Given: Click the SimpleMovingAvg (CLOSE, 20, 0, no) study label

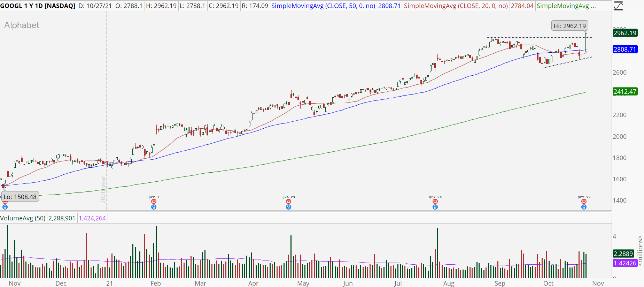Looking at the screenshot, I should click(x=456, y=6).
